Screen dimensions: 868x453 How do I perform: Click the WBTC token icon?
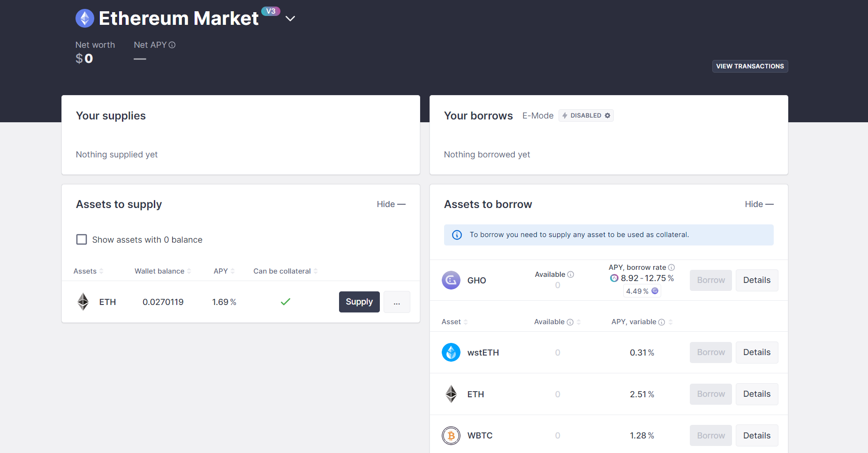coord(451,435)
